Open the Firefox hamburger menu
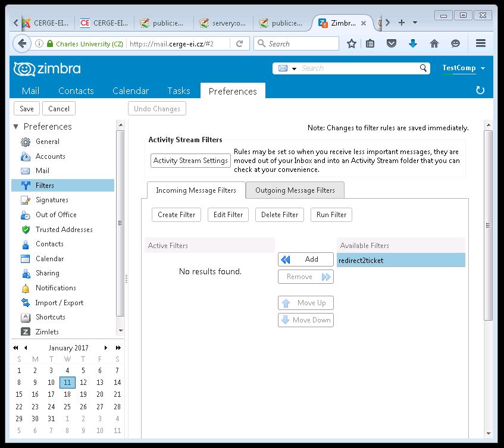 (481, 43)
